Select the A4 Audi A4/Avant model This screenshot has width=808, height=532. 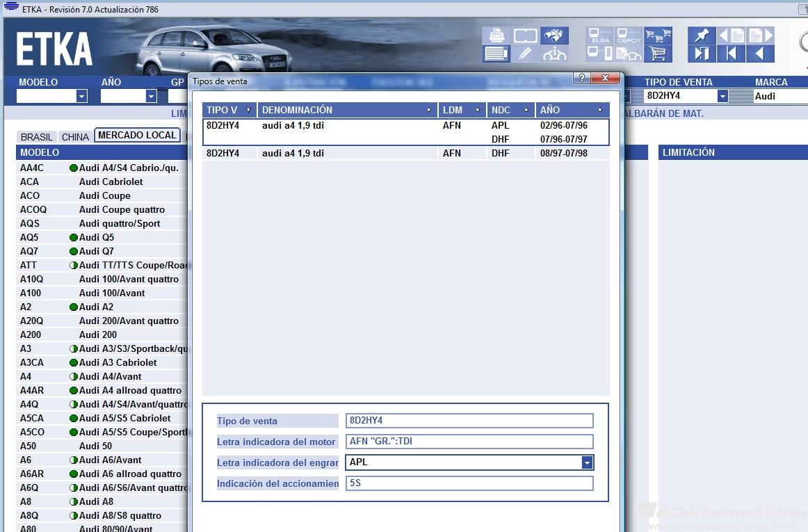[103, 376]
